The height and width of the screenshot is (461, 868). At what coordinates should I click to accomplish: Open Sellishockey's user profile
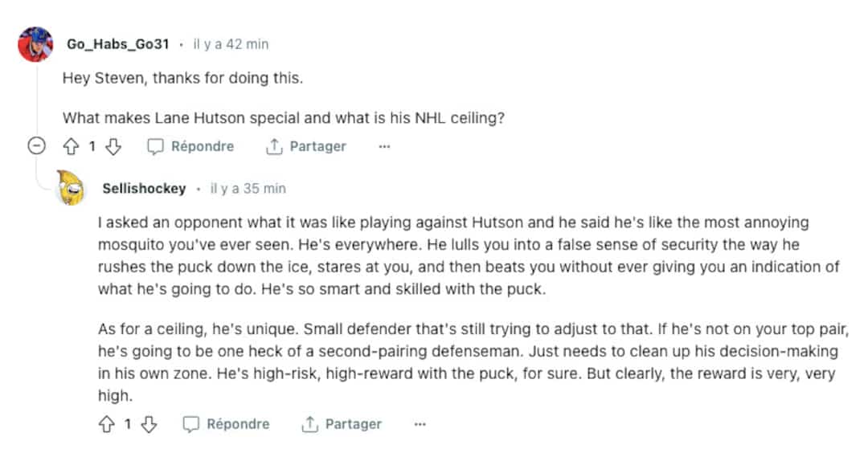click(144, 189)
